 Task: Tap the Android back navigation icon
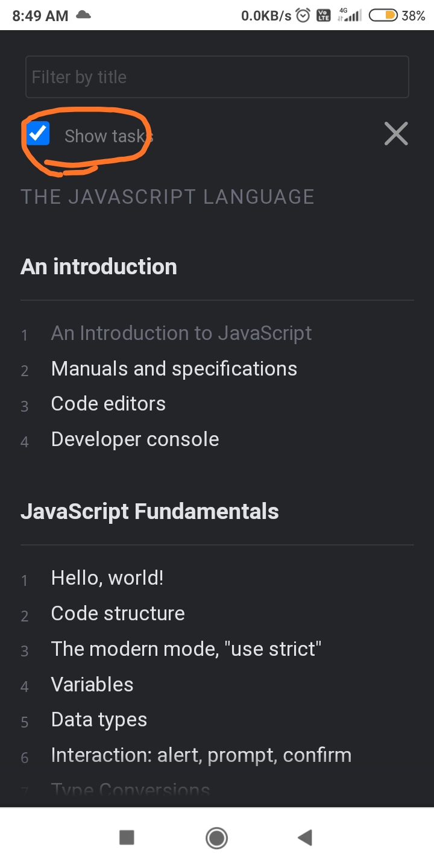[x=305, y=837]
